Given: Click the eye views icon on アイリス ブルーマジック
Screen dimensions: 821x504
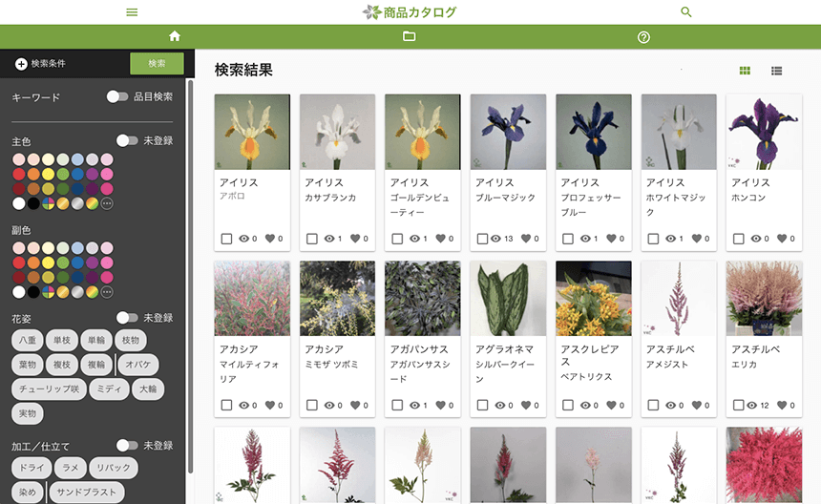Looking at the screenshot, I should coord(495,239).
